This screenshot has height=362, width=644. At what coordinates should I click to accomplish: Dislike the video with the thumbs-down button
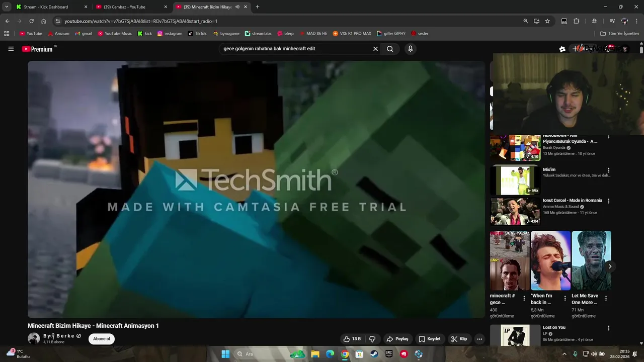[372, 339]
